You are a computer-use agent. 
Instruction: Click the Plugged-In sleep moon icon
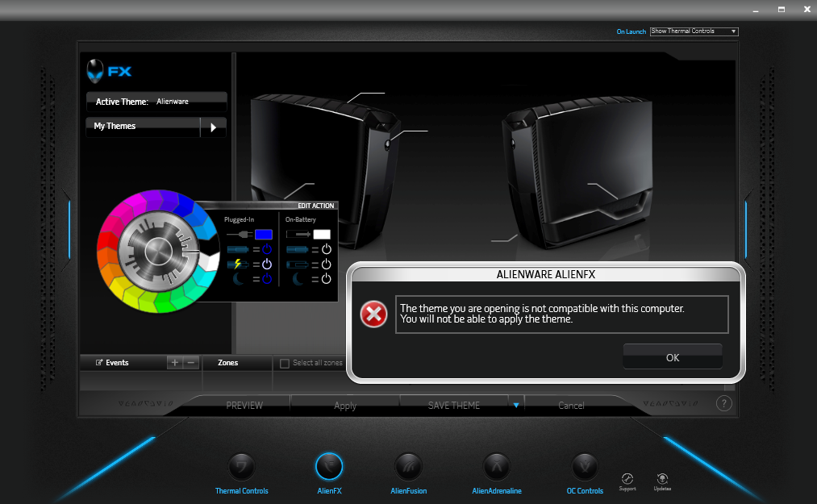click(x=238, y=279)
